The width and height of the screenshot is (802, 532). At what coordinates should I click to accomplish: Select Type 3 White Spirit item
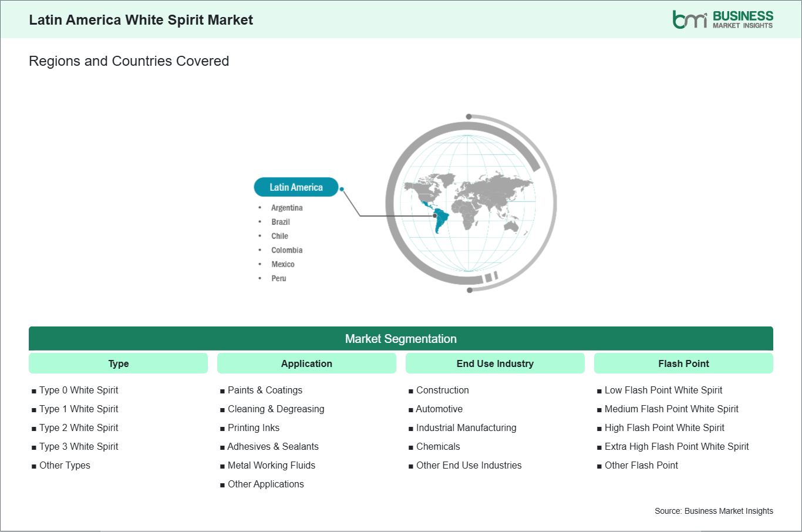79,446
